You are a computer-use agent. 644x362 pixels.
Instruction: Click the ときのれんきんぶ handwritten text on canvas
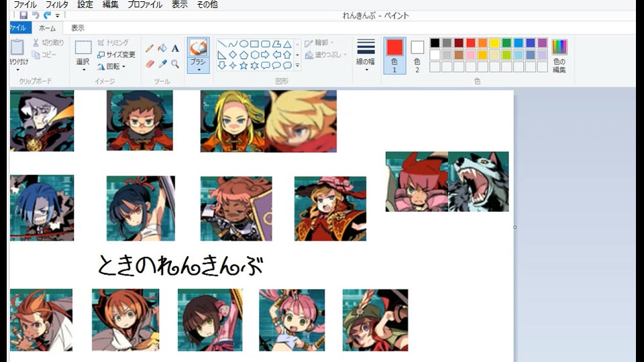(x=180, y=265)
